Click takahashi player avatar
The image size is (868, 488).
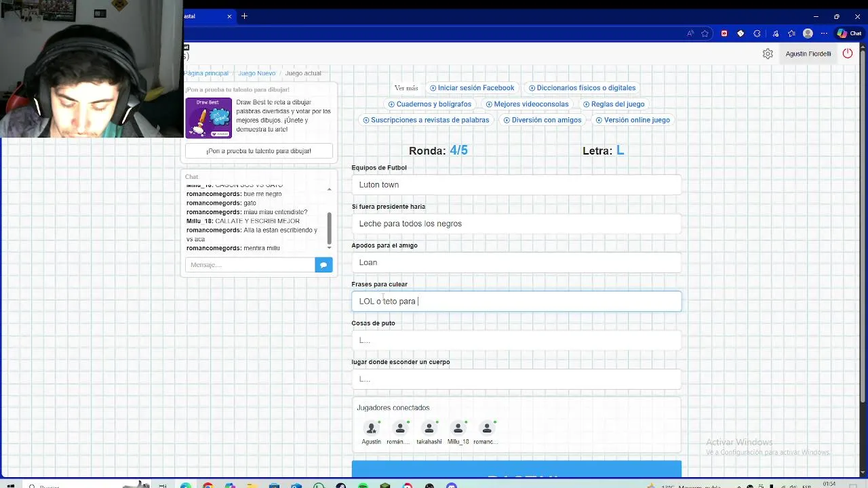429,428
